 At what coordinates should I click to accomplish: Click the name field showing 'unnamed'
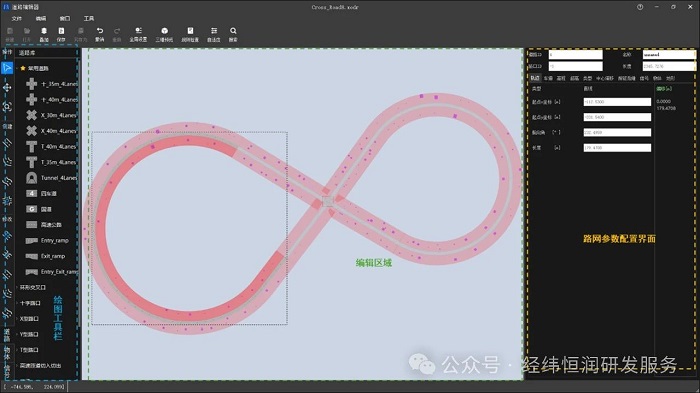tap(669, 54)
